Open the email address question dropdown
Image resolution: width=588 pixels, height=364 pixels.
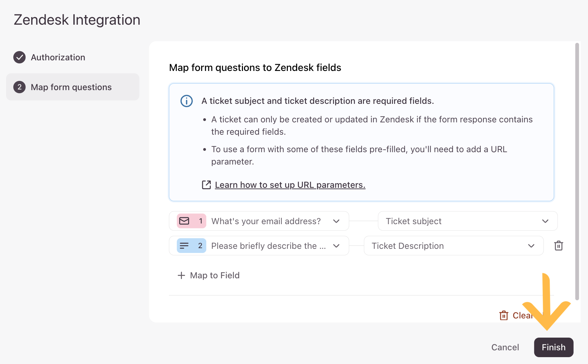(336, 221)
